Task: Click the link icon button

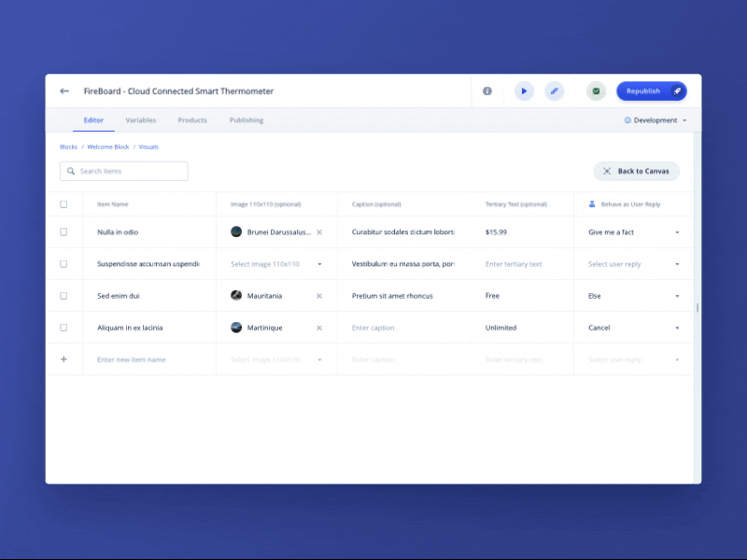Action: (554, 91)
